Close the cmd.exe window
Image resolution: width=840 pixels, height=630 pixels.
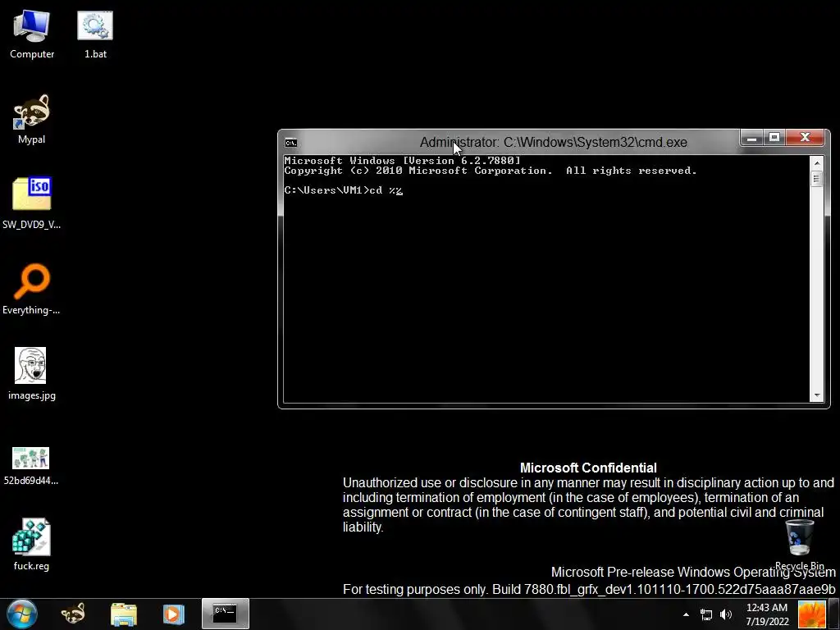pos(805,138)
